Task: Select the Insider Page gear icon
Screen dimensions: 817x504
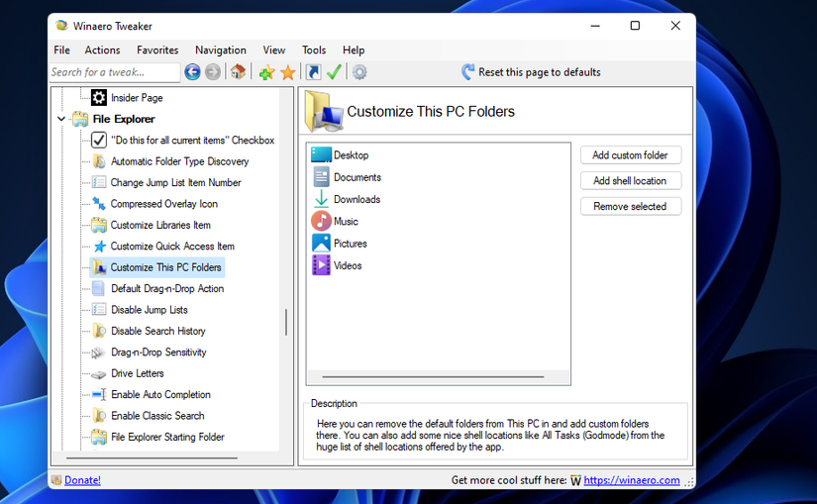Action: [98, 97]
